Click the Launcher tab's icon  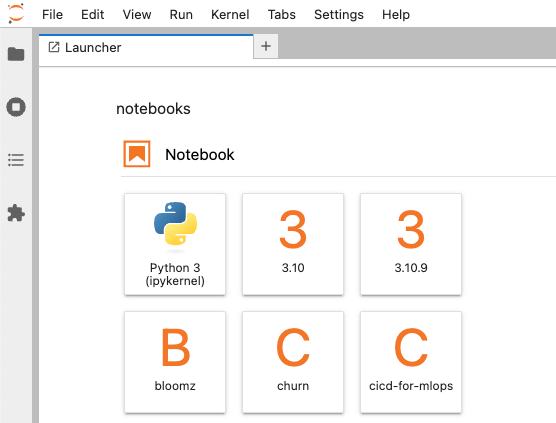[54, 47]
